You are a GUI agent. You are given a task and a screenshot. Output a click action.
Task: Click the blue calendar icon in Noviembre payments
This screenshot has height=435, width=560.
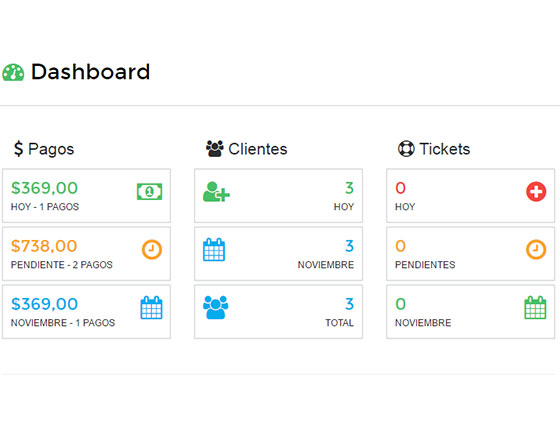pos(151,307)
